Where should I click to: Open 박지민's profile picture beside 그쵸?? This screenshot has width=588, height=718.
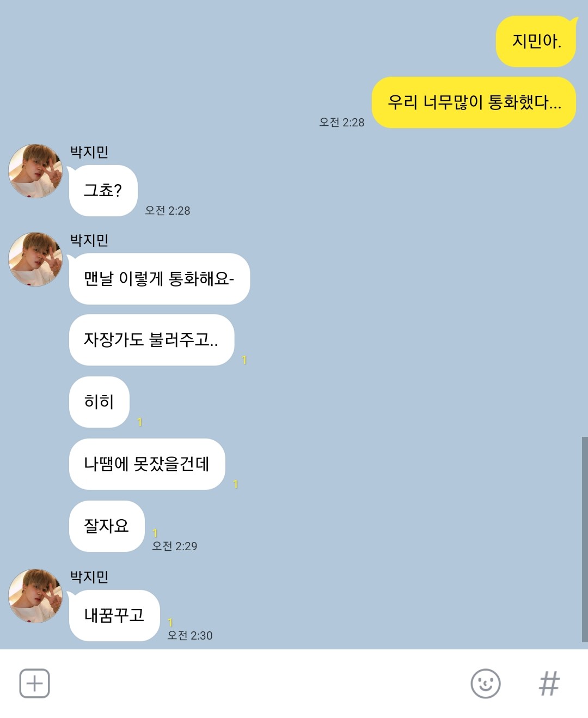(x=35, y=171)
